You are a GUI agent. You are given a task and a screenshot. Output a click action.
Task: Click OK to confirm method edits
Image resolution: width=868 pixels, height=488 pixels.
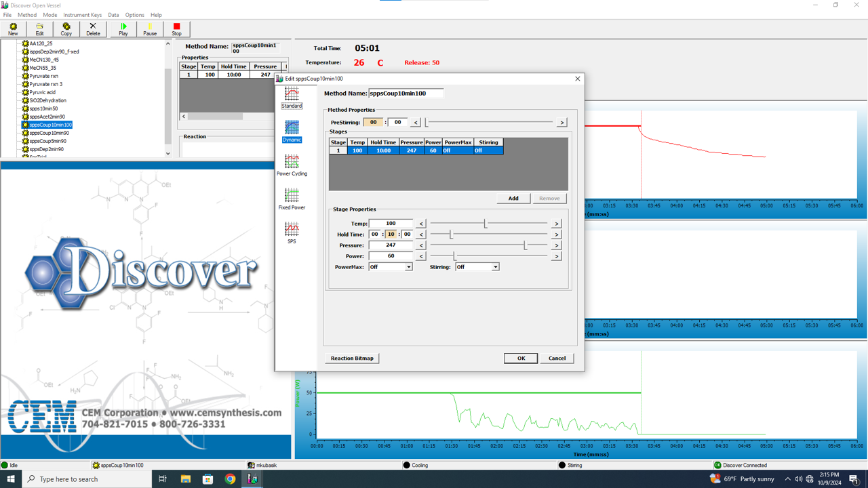(520, 358)
